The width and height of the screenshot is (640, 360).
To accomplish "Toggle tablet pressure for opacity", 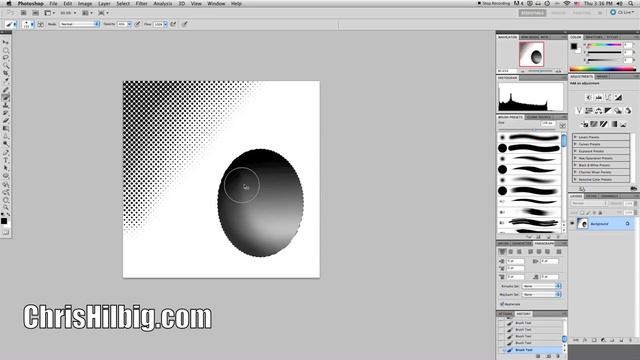I will (x=138, y=24).
